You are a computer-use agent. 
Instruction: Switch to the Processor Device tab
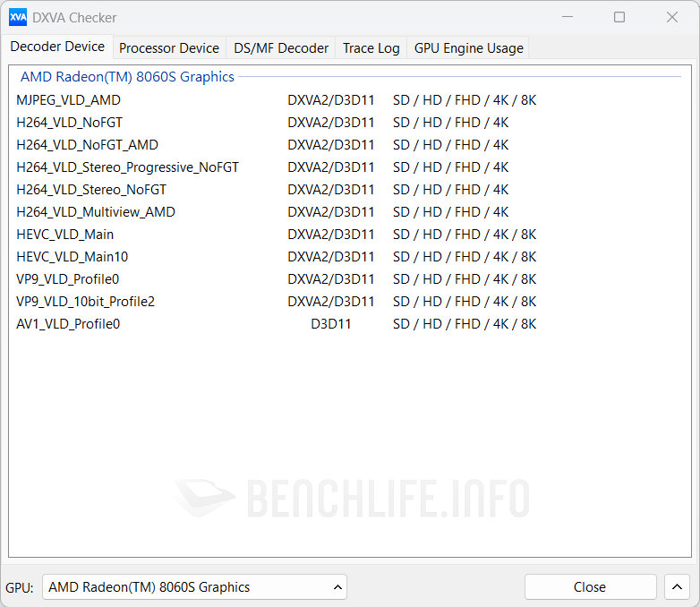coord(168,48)
